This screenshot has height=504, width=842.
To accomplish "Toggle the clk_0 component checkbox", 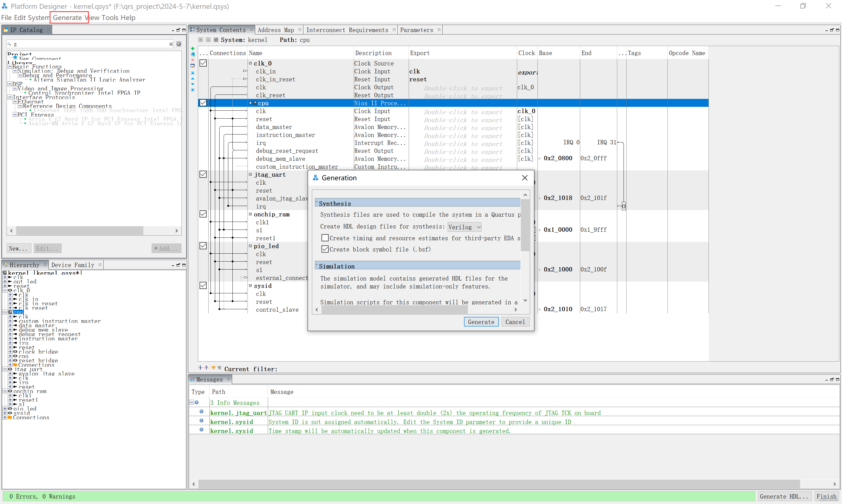I will tap(203, 63).
